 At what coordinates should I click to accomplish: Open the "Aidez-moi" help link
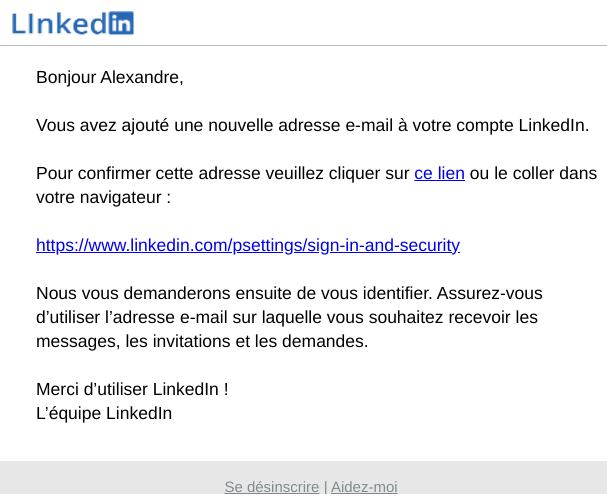(x=364, y=487)
